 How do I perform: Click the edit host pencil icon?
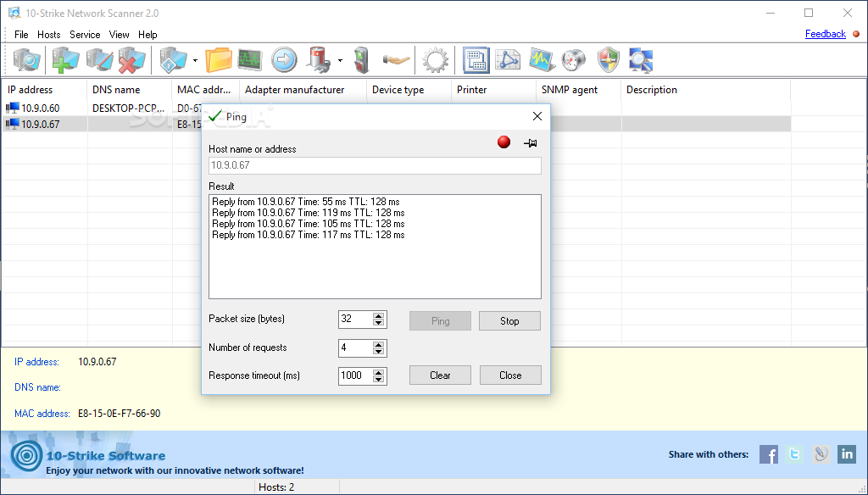tap(100, 60)
